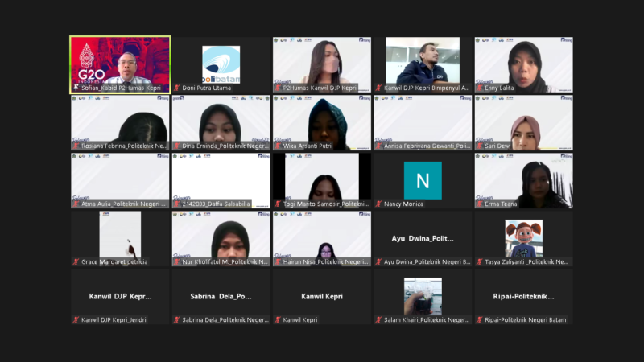Click muted microphone icon beside Nancy Monica
The height and width of the screenshot is (362, 644).
378,204
